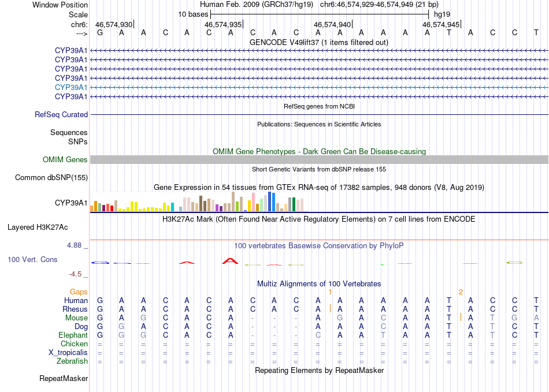The width and height of the screenshot is (549, 392).
Task: Click the gray OMIM Genes track bar
Action: (x=319, y=160)
